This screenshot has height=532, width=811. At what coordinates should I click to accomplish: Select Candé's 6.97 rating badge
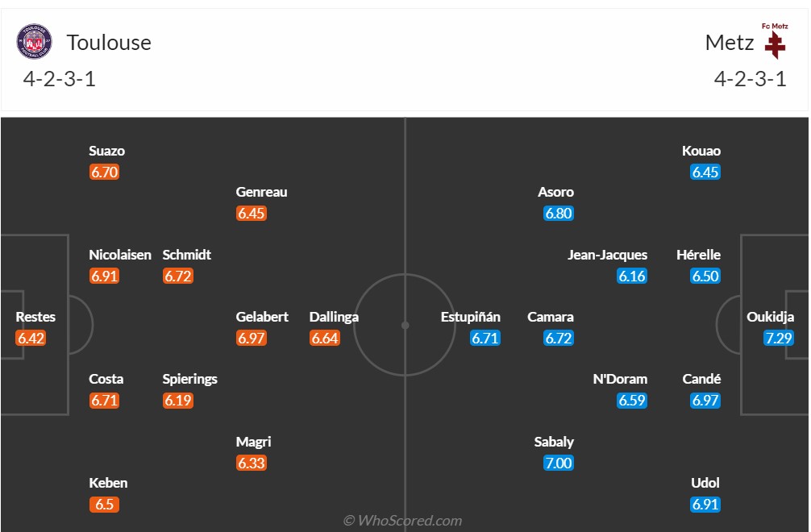[x=705, y=401]
